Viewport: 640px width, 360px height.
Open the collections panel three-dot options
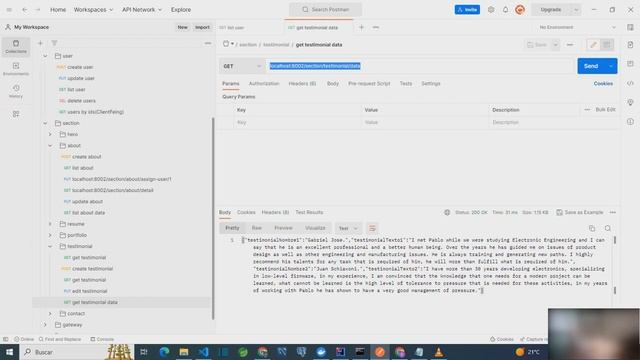[208, 43]
